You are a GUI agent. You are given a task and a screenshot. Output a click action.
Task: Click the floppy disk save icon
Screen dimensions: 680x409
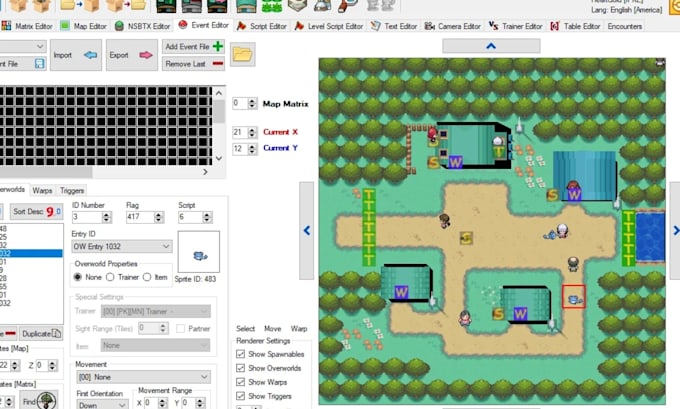39,64
